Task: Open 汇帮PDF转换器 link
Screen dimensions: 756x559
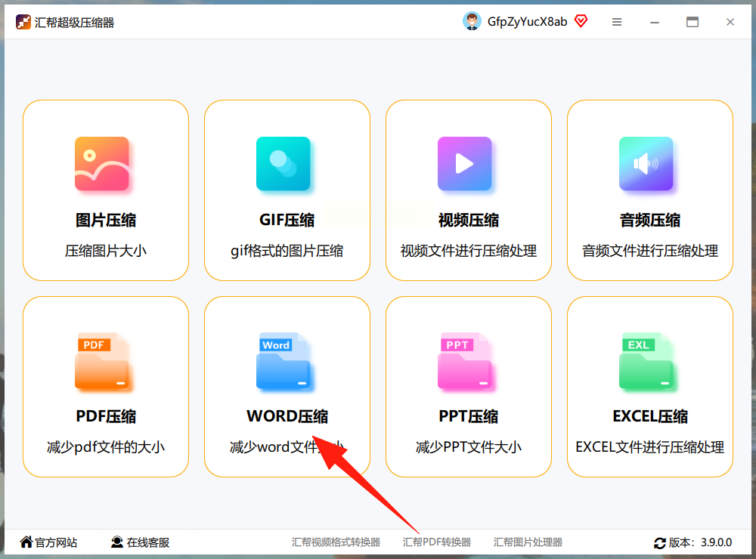Action: (437, 542)
